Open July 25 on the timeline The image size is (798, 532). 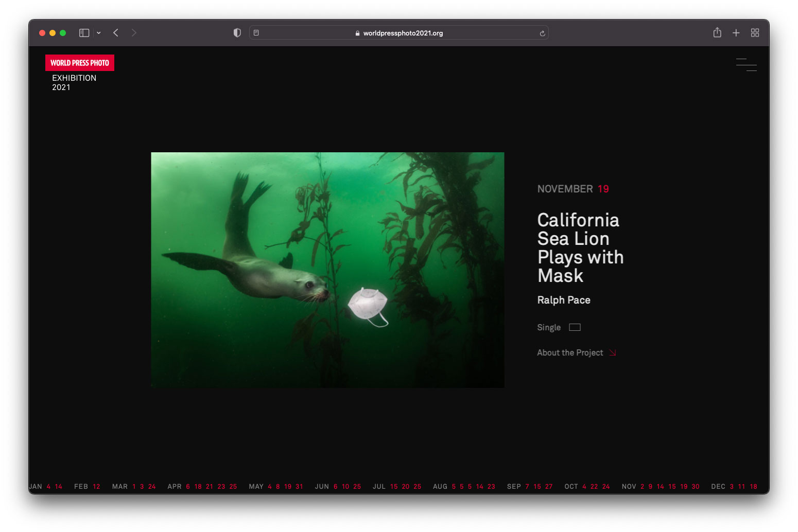click(x=418, y=486)
